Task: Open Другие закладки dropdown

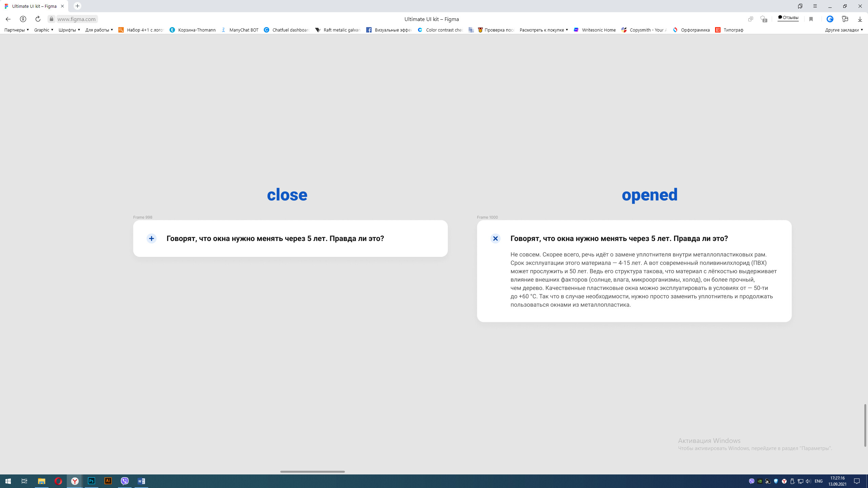Action: [x=844, y=30]
